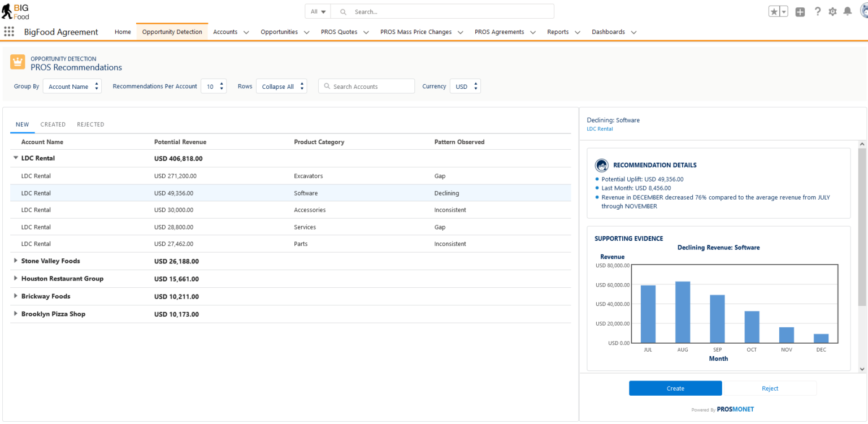Open the Setup gear icon

point(833,11)
